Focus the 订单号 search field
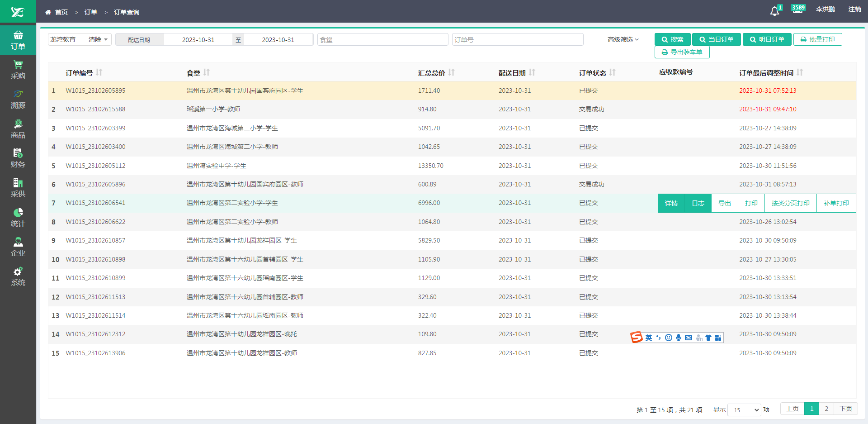 pos(518,39)
